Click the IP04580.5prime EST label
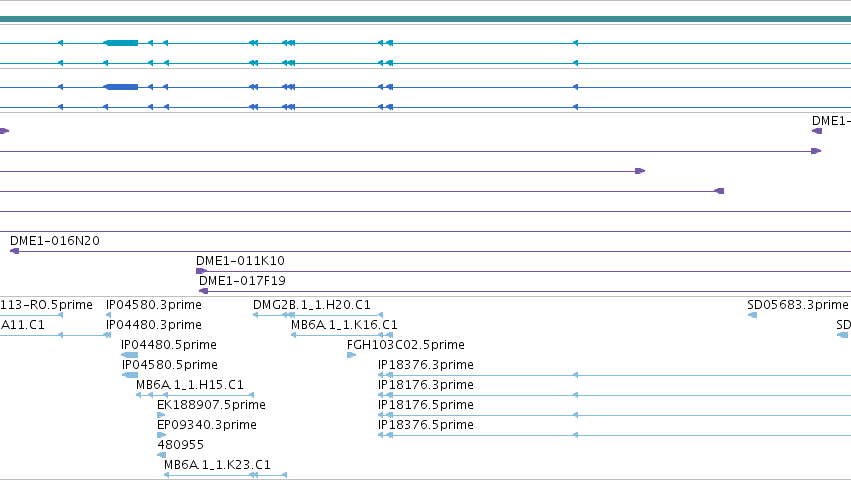This screenshot has width=851, height=480. point(170,365)
